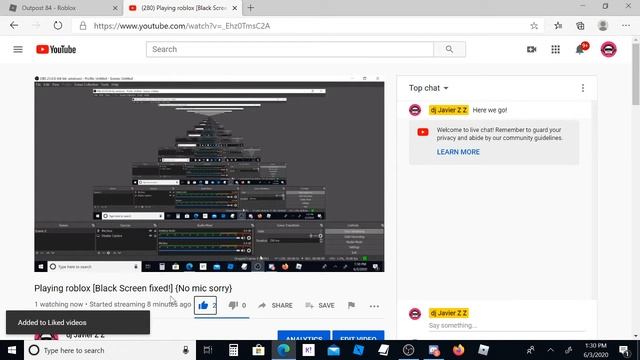640x360 pixels.
Task: Click the dj Javier Z Z name in the Here we go! message
Action: (x=448, y=110)
